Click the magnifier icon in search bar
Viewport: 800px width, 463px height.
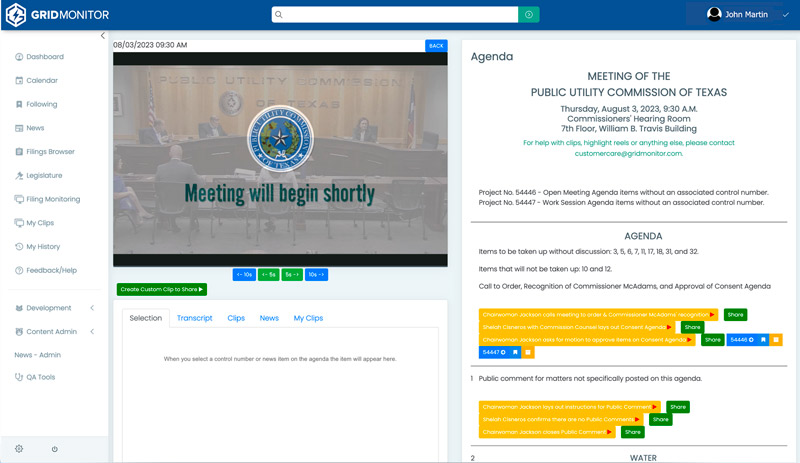pyautogui.click(x=279, y=14)
